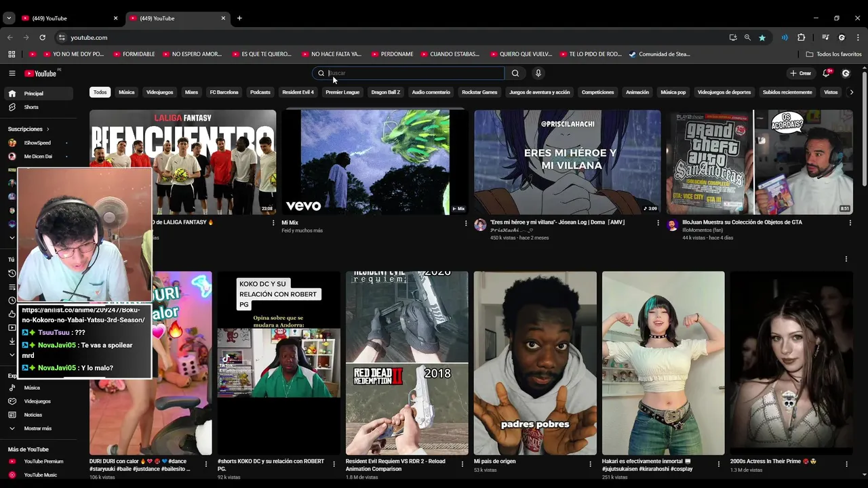
Task: Open a new browser tab
Action: coord(239,18)
